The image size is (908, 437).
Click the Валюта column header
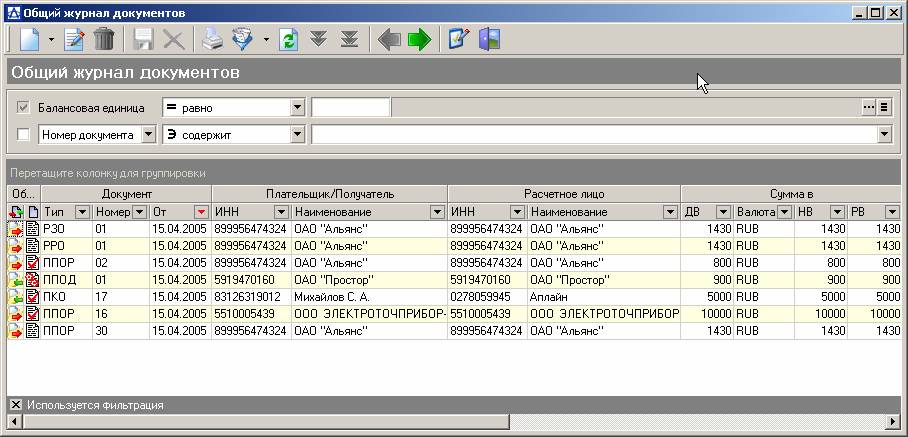click(x=754, y=212)
